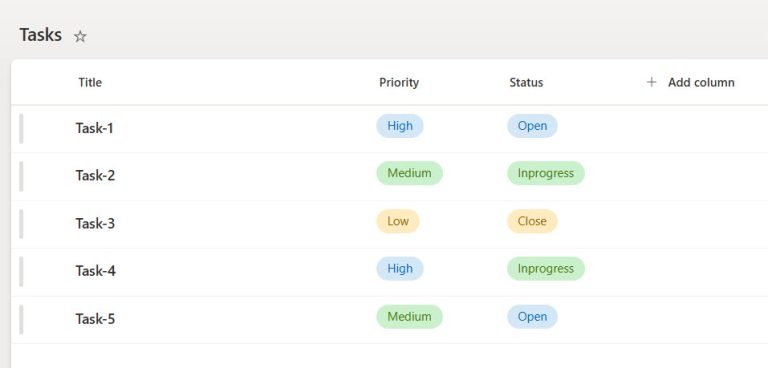Select the Task-1 row using its left handle
Image resolution: width=768 pixels, height=368 pixels.
[21, 128]
